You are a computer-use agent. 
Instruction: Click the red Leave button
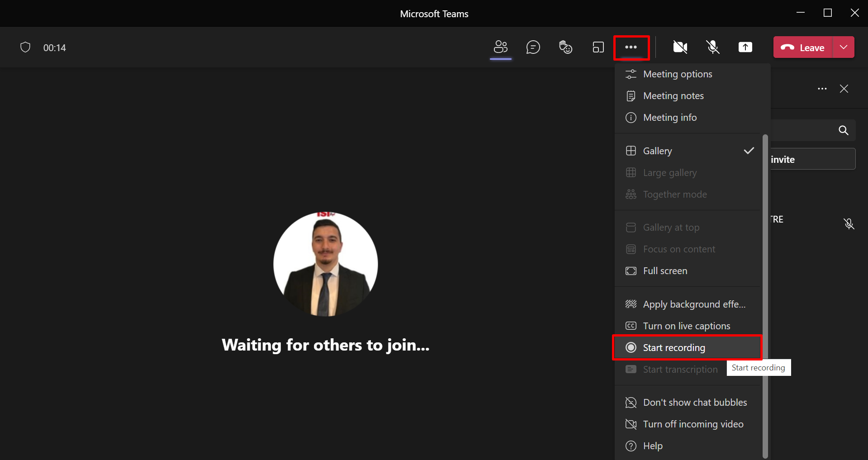tap(803, 47)
